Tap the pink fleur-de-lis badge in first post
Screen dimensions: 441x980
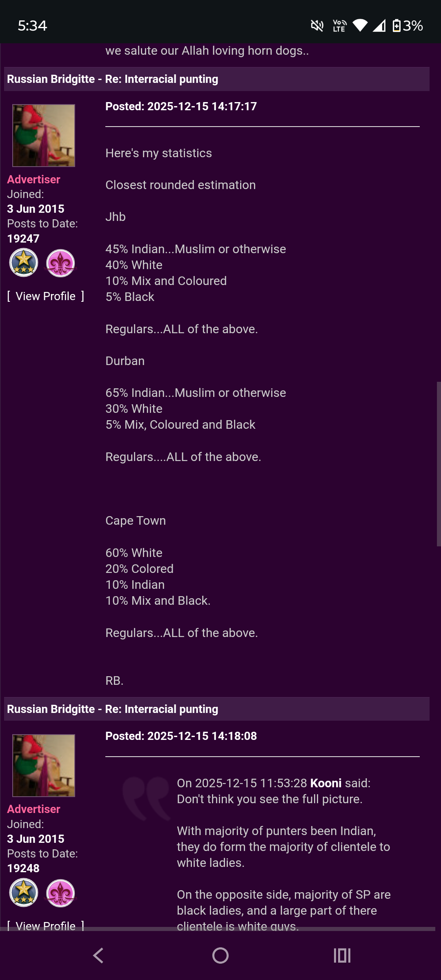point(60,263)
